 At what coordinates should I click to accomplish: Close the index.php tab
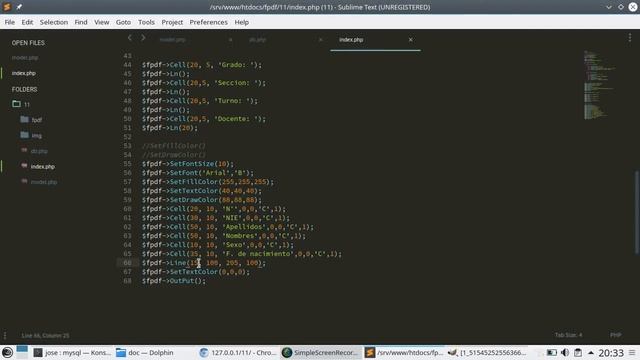(x=411, y=40)
